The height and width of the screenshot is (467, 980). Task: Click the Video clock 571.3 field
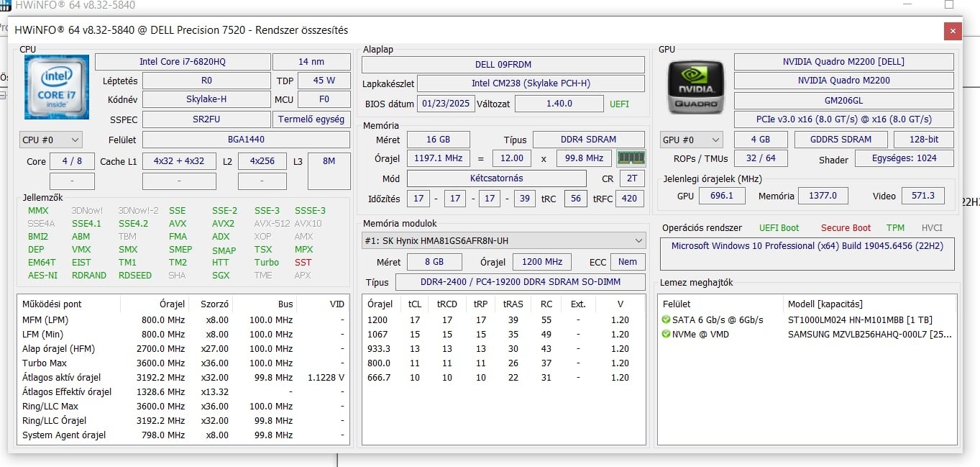[x=923, y=196]
